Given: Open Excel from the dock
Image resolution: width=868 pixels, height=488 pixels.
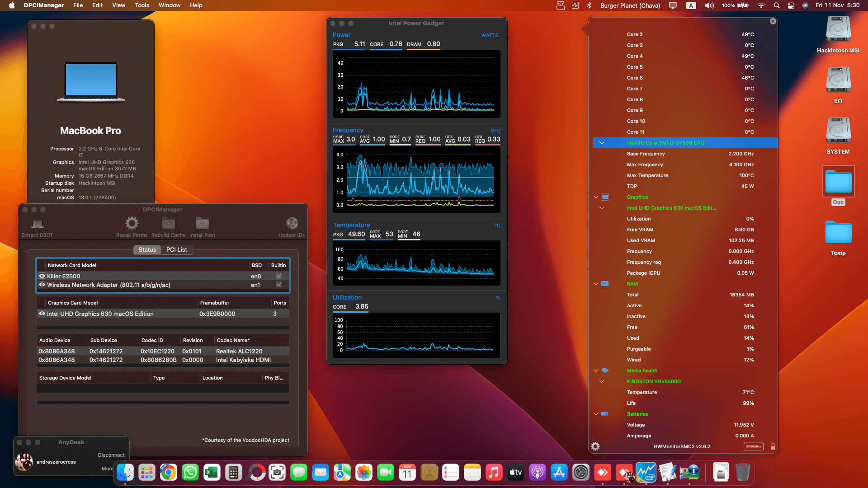Looking at the screenshot, I should tap(212, 473).
